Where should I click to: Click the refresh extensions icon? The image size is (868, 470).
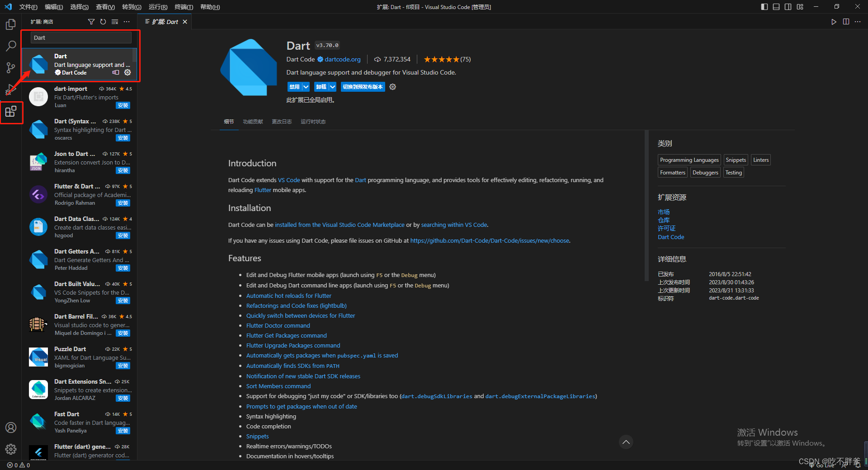coord(103,22)
